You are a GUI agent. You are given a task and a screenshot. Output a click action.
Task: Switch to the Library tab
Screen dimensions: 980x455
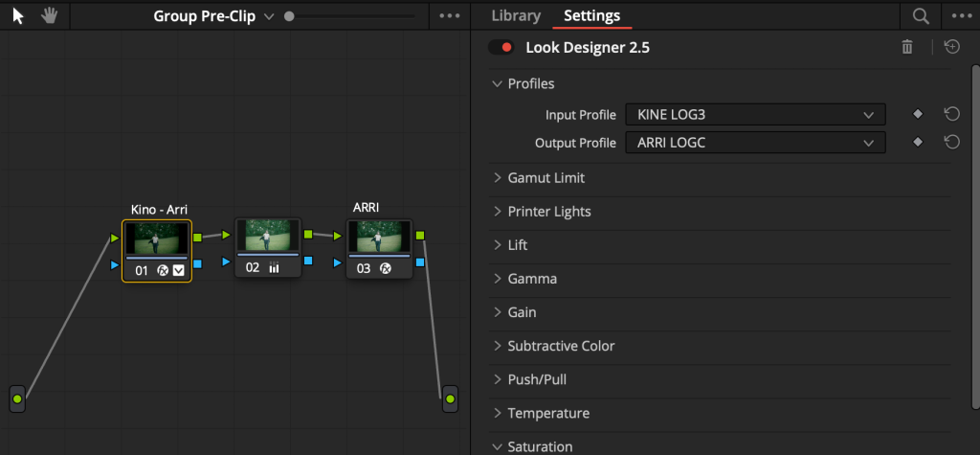(516, 16)
